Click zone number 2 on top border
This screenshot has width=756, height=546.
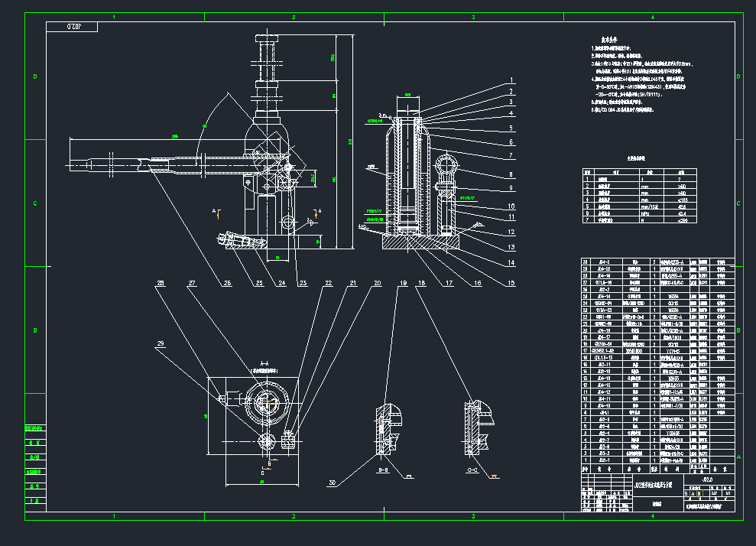pos(294,17)
